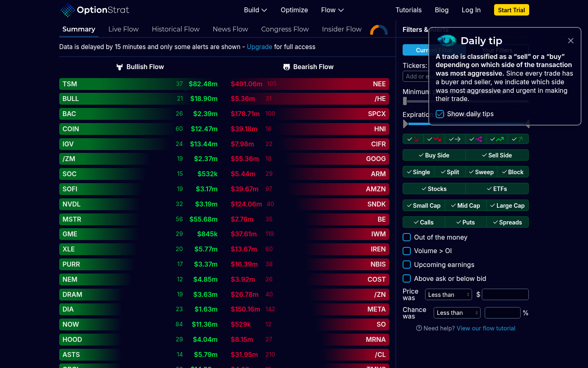Click the help question-mark icon
588x368 pixels.
(x=419, y=328)
